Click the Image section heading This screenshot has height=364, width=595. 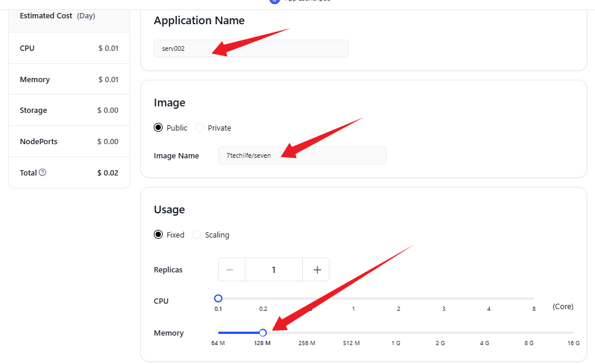170,103
